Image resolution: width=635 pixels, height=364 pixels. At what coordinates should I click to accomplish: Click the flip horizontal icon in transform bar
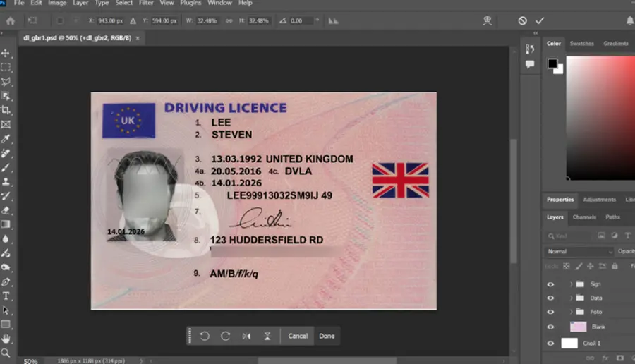tap(246, 336)
